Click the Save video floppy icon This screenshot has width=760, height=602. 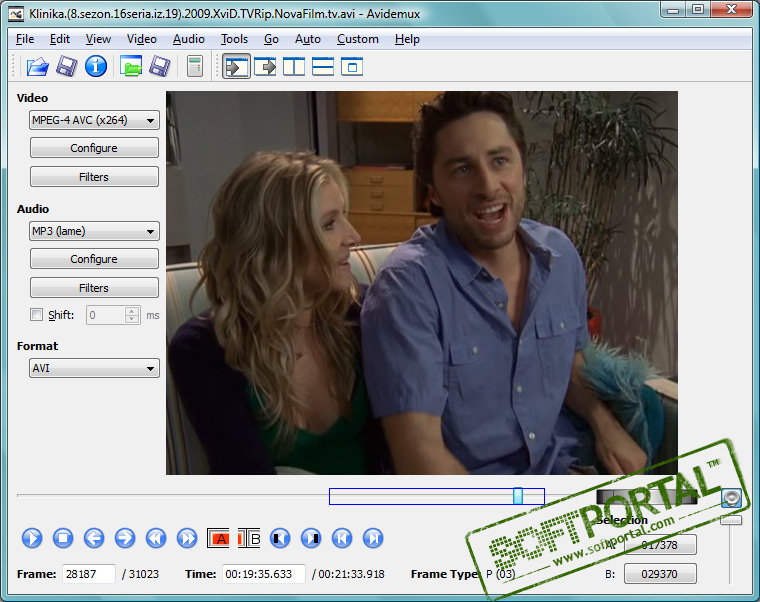pos(66,66)
